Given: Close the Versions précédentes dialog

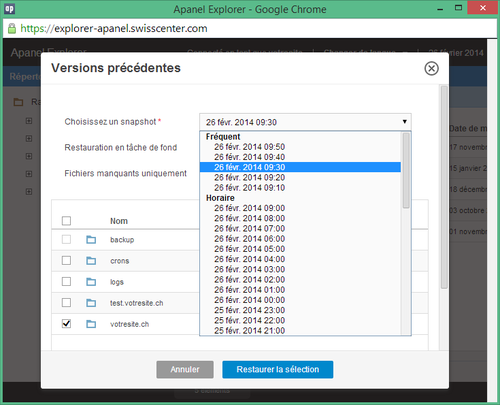Looking at the screenshot, I should tap(431, 68).
